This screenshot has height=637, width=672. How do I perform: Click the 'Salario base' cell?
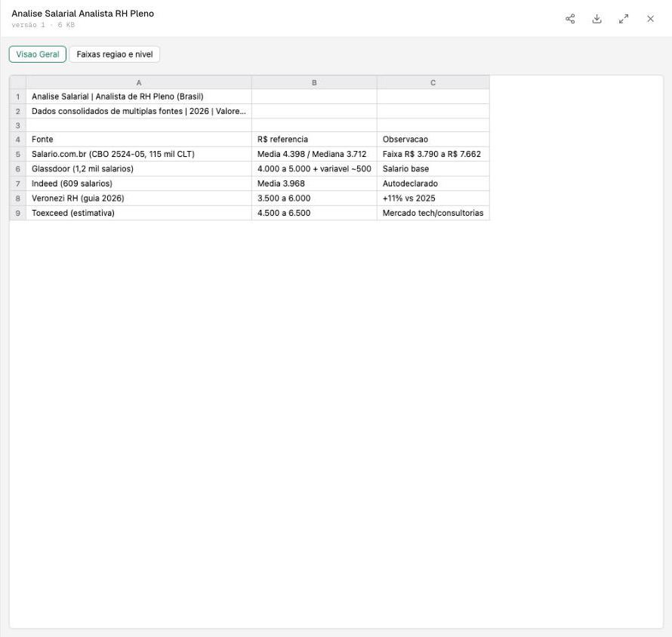(x=433, y=169)
